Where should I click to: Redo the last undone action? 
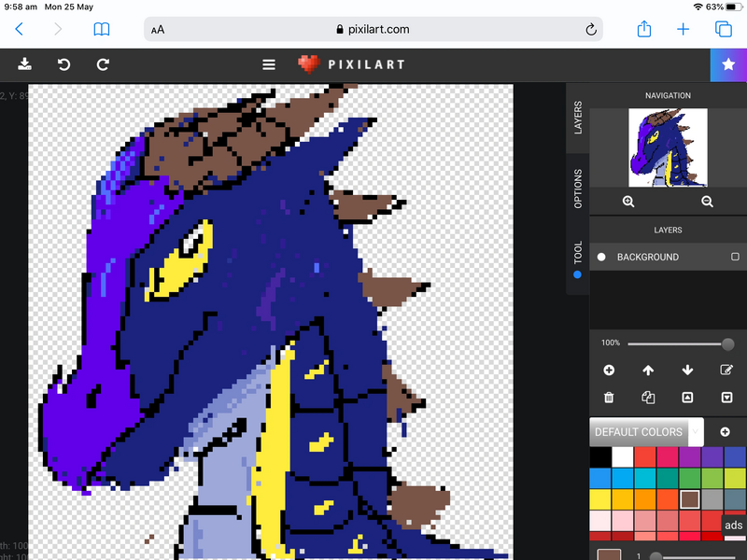click(x=103, y=64)
